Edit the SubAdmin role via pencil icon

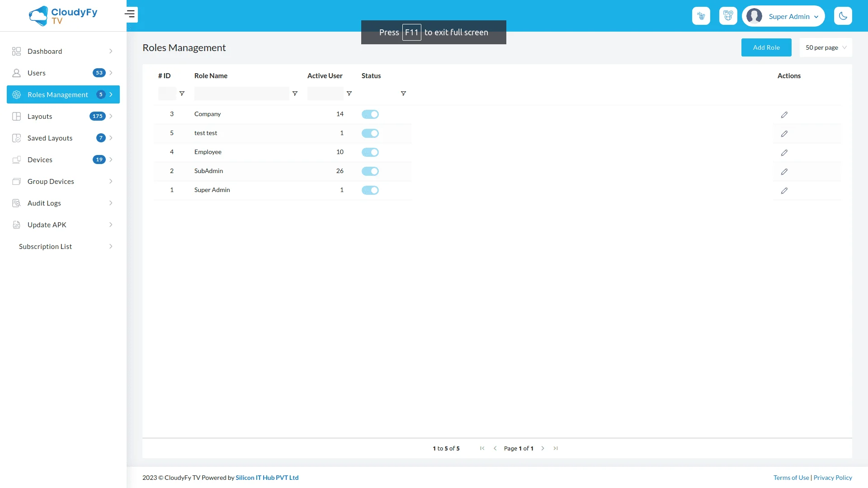784,172
